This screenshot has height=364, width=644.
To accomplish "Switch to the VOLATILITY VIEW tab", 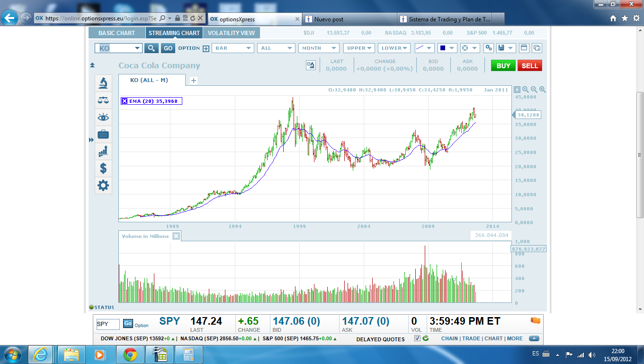I will click(x=231, y=33).
